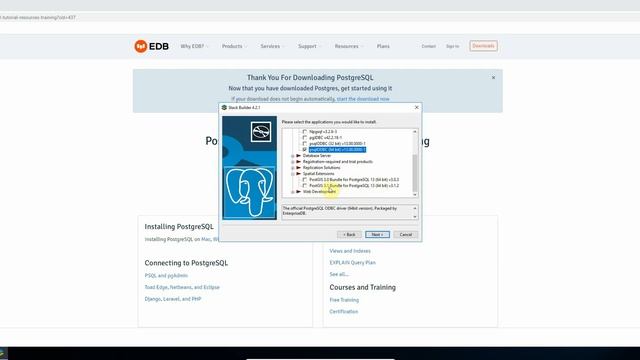Open PSQL and pgAdmin link
The width and height of the screenshot is (640, 360).
166,276
